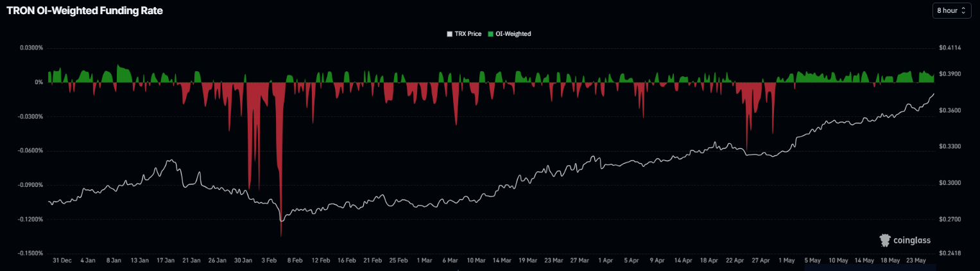Click the -0.0600% funding rate axis label
980x271 pixels.
point(29,151)
